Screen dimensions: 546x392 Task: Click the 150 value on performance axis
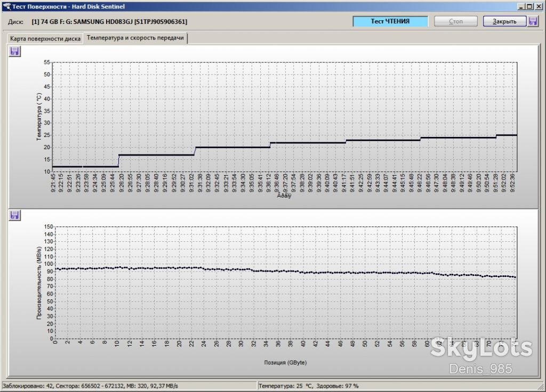click(x=49, y=227)
